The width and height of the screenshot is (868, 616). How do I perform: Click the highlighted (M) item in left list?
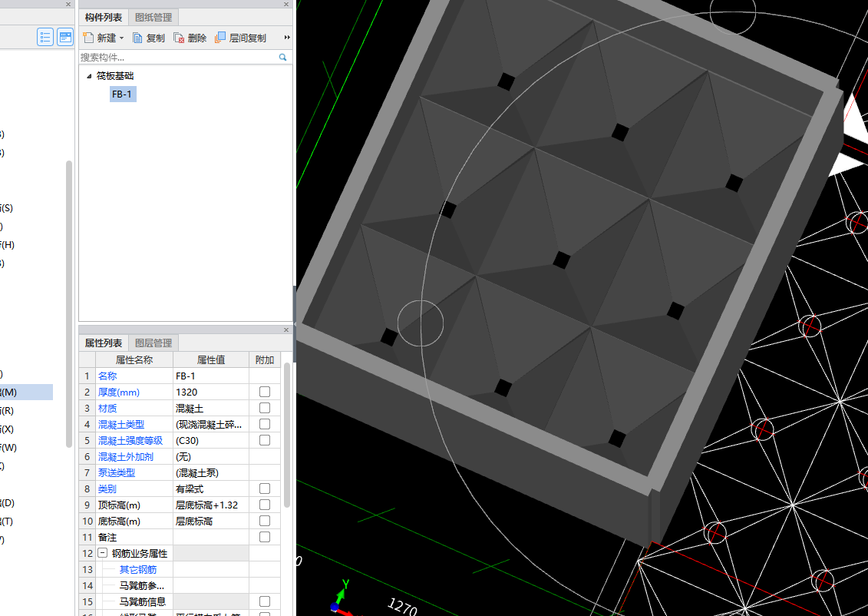pyautogui.click(x=26, y=392)
